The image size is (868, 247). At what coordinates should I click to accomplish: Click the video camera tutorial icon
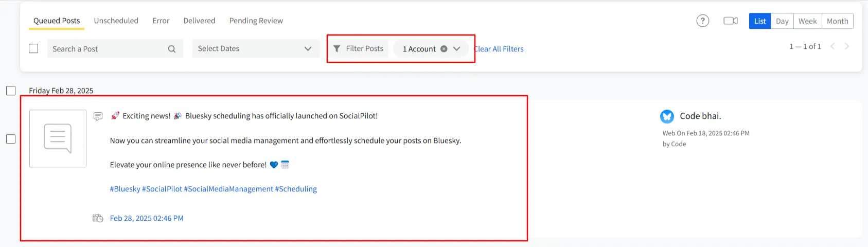click(730, 21)
